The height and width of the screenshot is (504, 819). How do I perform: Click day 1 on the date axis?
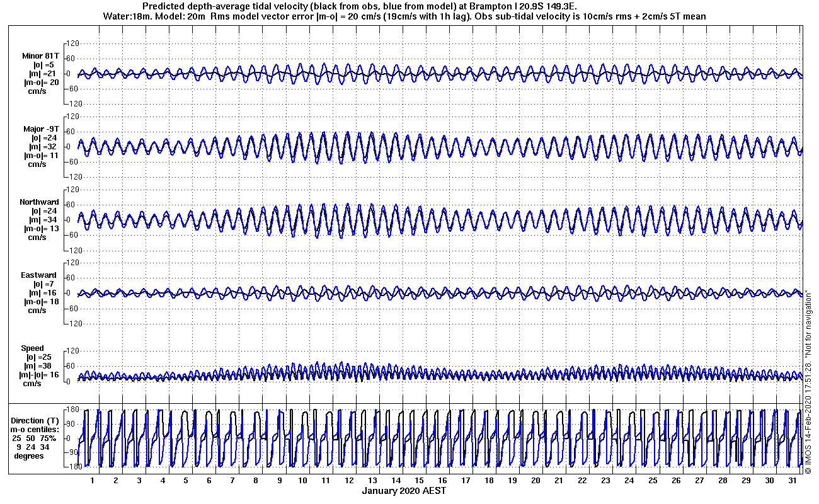tap(92, 481)
